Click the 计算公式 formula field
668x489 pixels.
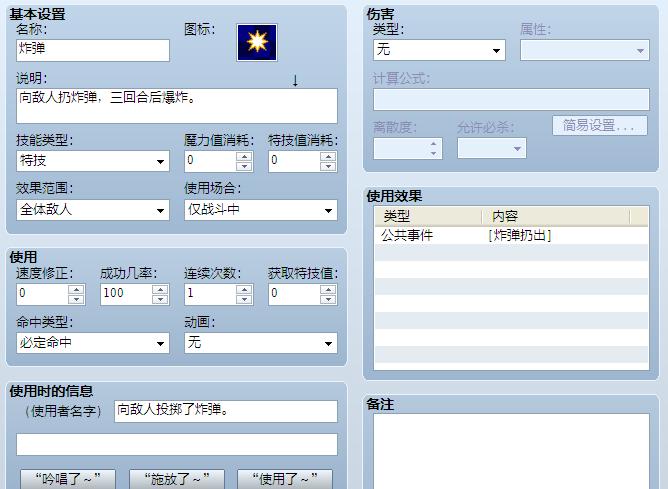511,100
